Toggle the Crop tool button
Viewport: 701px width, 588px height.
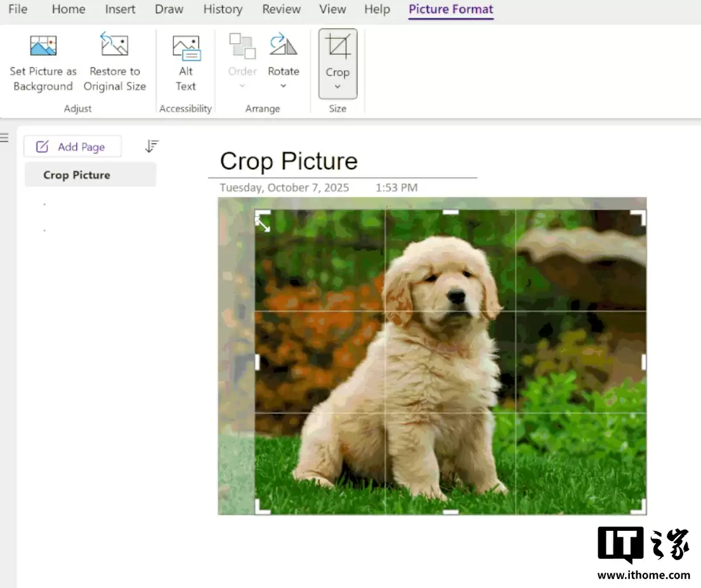[337, 48]
